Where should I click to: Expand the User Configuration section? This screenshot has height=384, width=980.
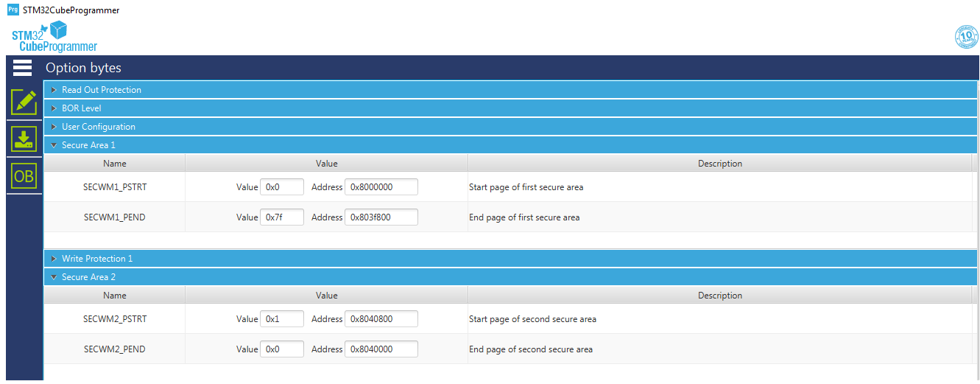tap(511, 127)
